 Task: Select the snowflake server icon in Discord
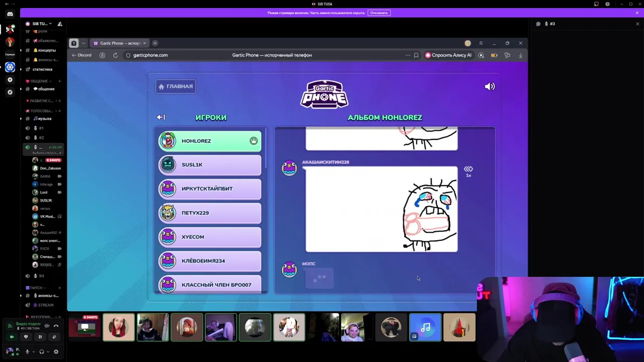coord(10,67)
